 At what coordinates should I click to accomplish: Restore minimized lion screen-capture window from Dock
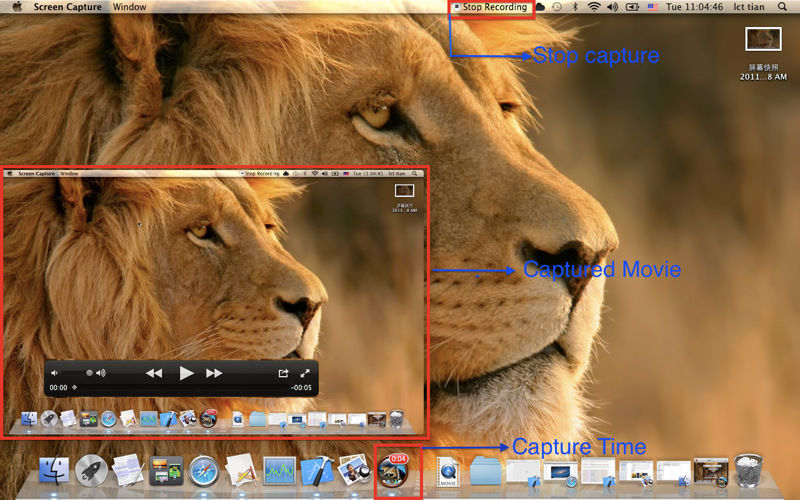point(711,471)
